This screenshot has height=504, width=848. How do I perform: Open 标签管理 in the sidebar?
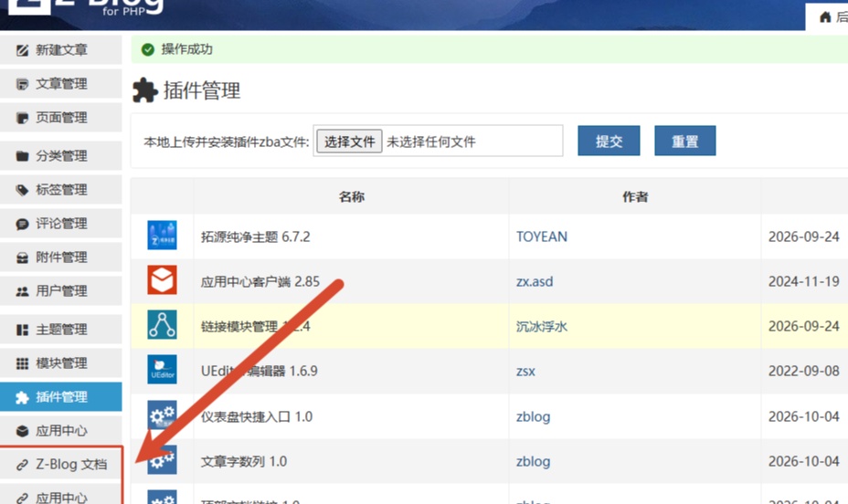click(60, 190)
